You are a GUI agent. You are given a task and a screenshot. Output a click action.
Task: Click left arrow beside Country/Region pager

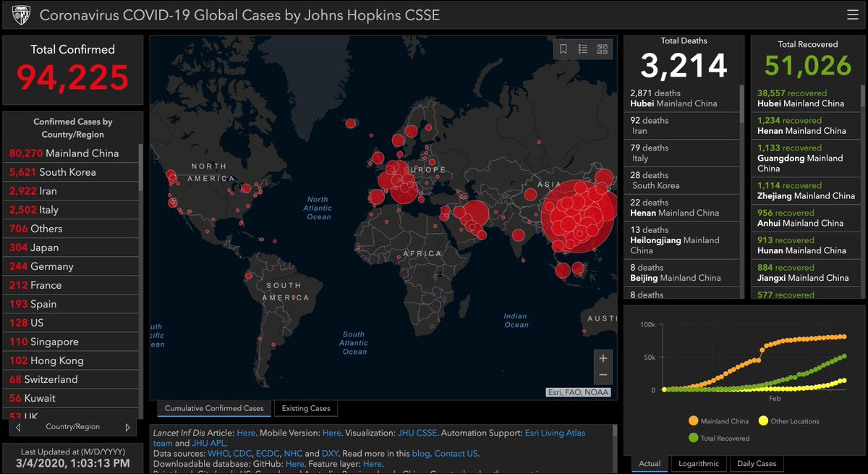(x=18, y=427)
